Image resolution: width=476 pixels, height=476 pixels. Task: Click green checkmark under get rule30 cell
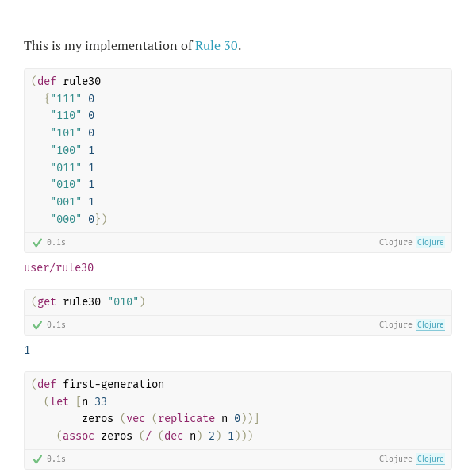(x=37, y=325)
